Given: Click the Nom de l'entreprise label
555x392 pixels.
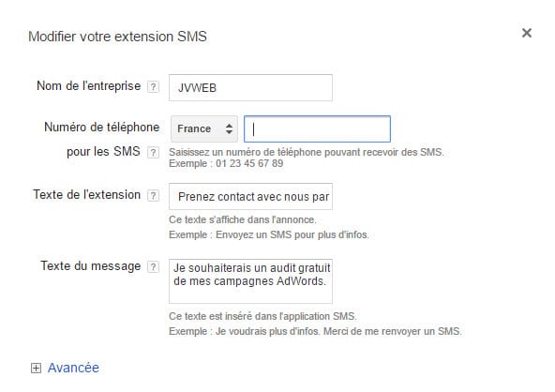Looking at the screenshot, I should coord(88,86).
